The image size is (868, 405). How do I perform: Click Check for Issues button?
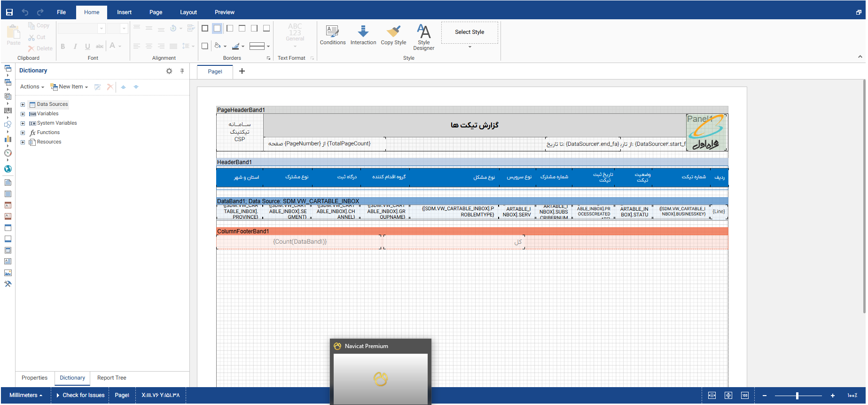point(81,395)
